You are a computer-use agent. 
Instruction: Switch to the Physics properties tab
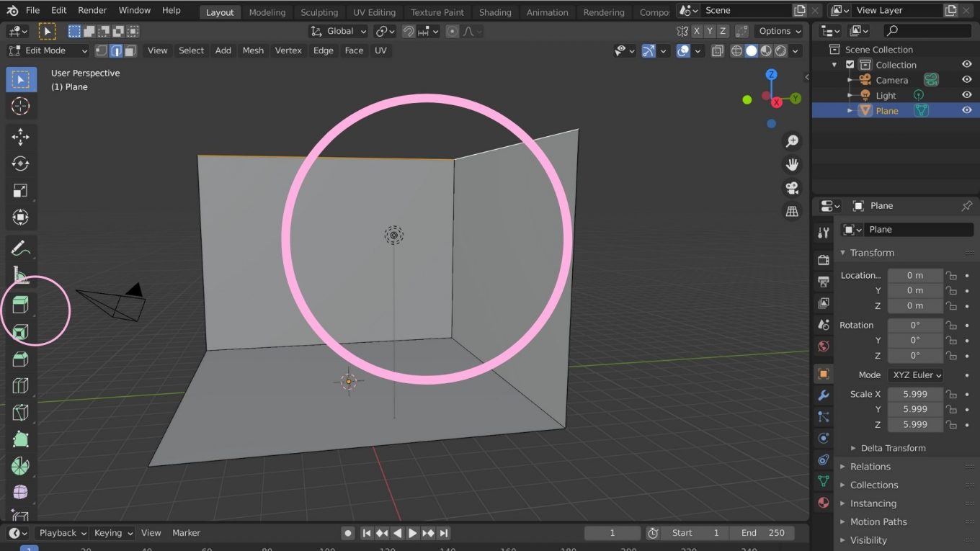(x=822, y=438)
